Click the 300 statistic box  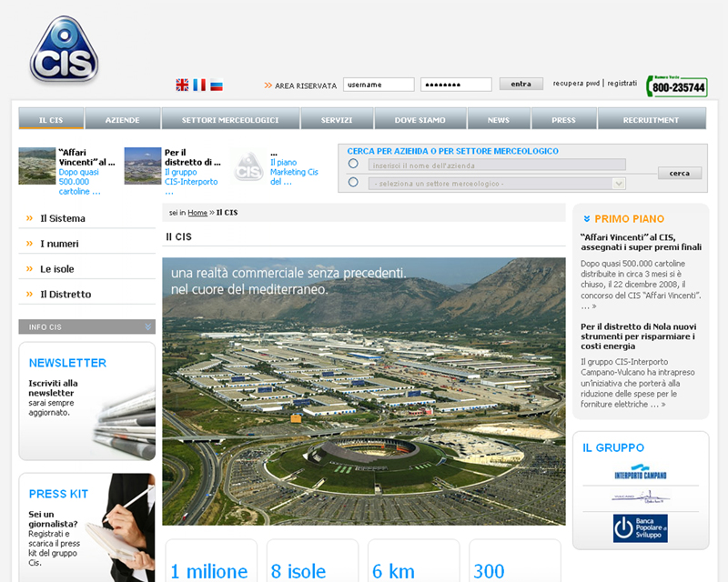tap(515, 561)
